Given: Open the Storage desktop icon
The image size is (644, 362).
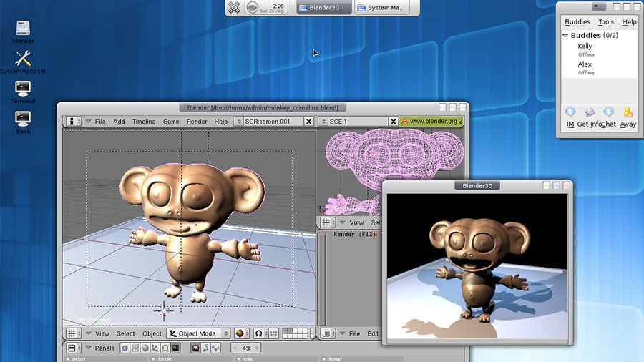Looking at the screenshot, I should (23, 32).
